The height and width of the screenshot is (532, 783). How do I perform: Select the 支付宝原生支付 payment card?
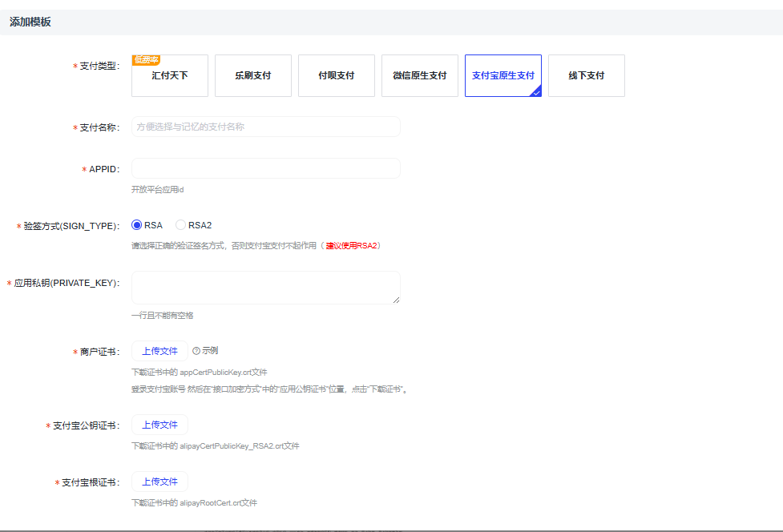coord(502,76)
